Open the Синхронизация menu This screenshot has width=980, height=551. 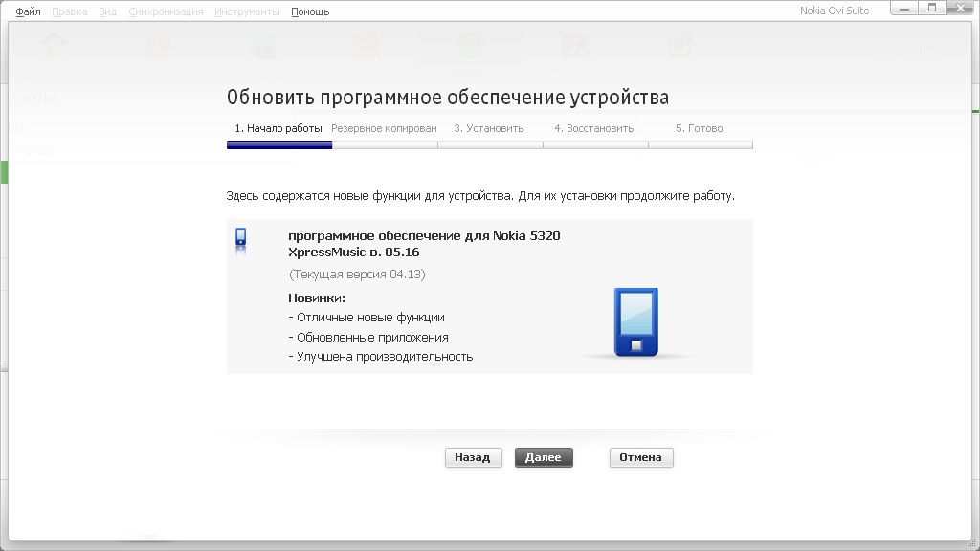tap(166, 11)
